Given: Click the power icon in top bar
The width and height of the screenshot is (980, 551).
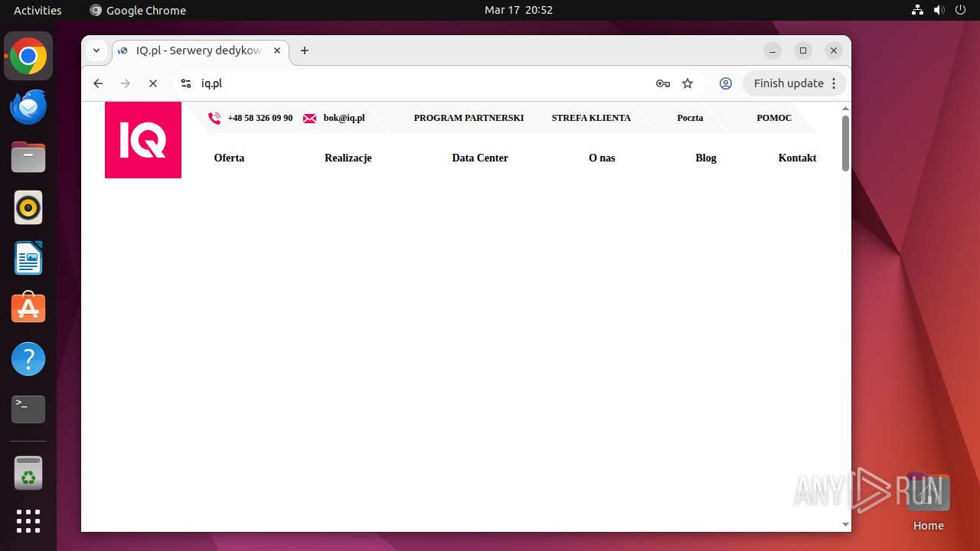Looking at the screenshot, I should point(960,10).
